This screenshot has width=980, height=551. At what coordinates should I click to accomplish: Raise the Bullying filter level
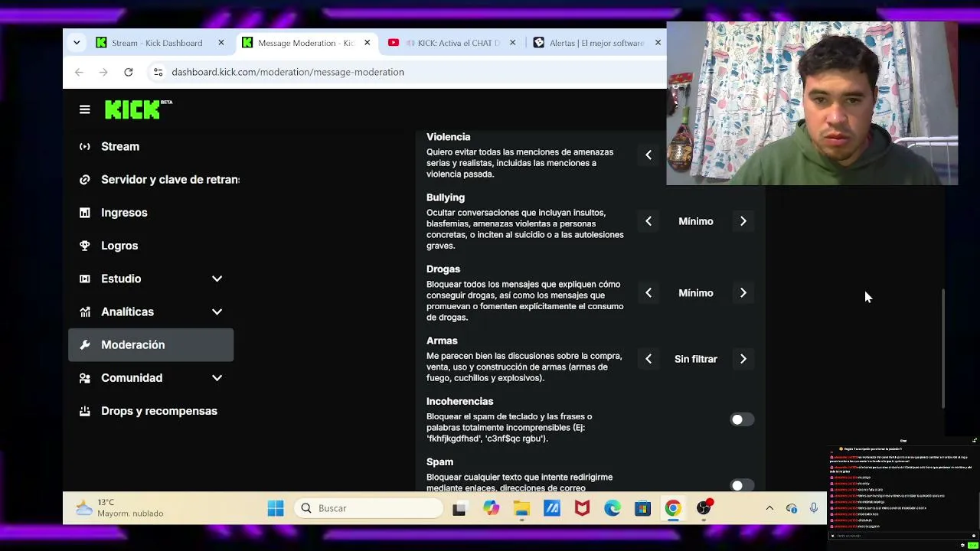click(x=743, y=221)
